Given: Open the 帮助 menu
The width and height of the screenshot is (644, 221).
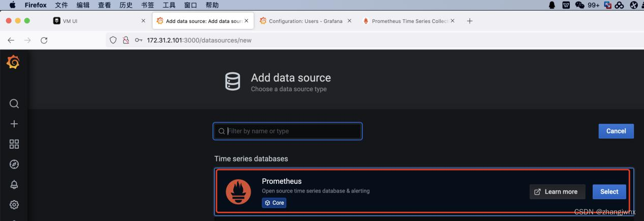Looking at the screenshot, I should [212, 5].
